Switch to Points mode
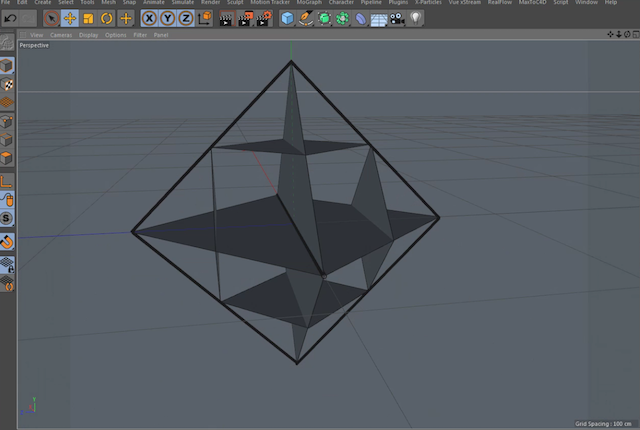Image resolution: width=640 pixels, height=430 pixels. coord(7,121)
